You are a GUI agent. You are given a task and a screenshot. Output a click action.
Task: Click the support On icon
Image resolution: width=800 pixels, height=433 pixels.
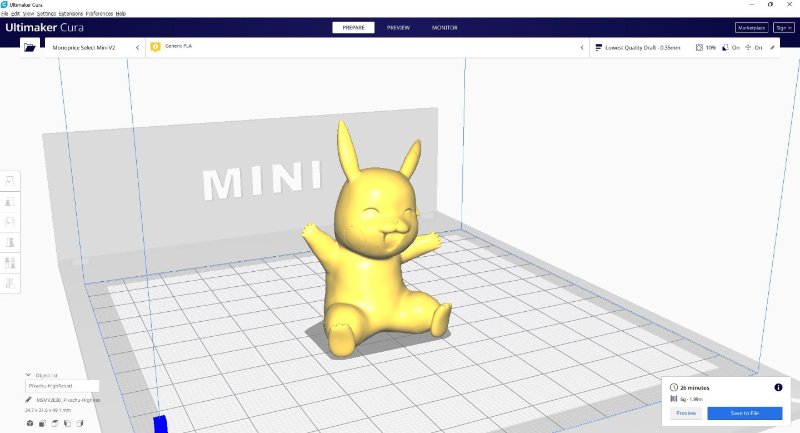click(x=725, y=47)
